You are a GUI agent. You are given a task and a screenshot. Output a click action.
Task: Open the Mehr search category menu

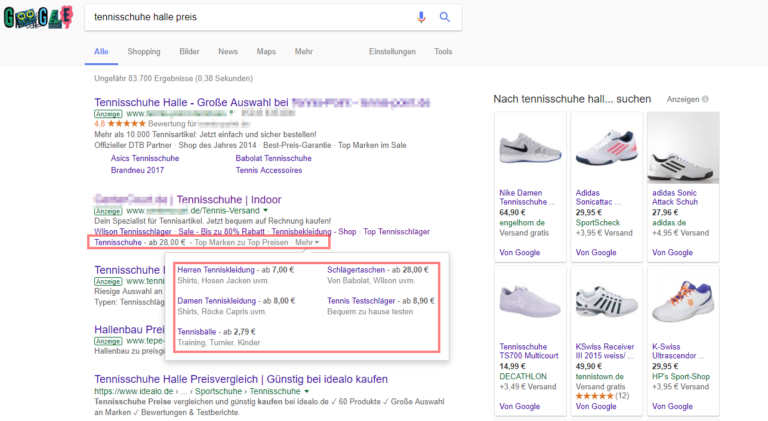(x=303, y=52)
